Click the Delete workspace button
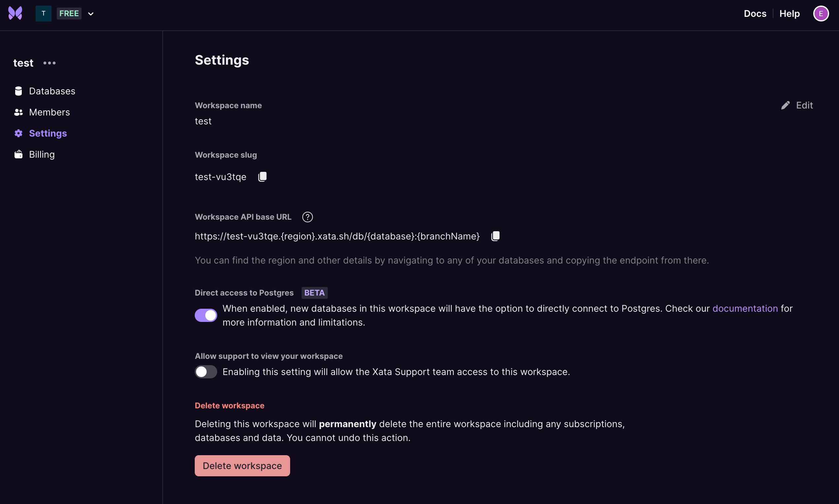Image resolution: width=839 pixels, height=504 pixels. tap(242, 465)
